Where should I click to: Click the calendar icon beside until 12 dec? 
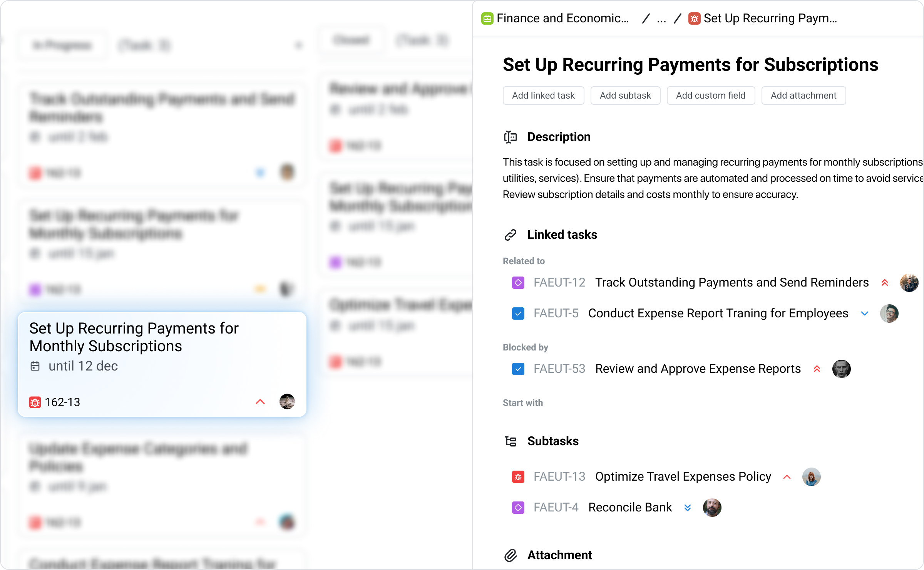click(35, 366)
